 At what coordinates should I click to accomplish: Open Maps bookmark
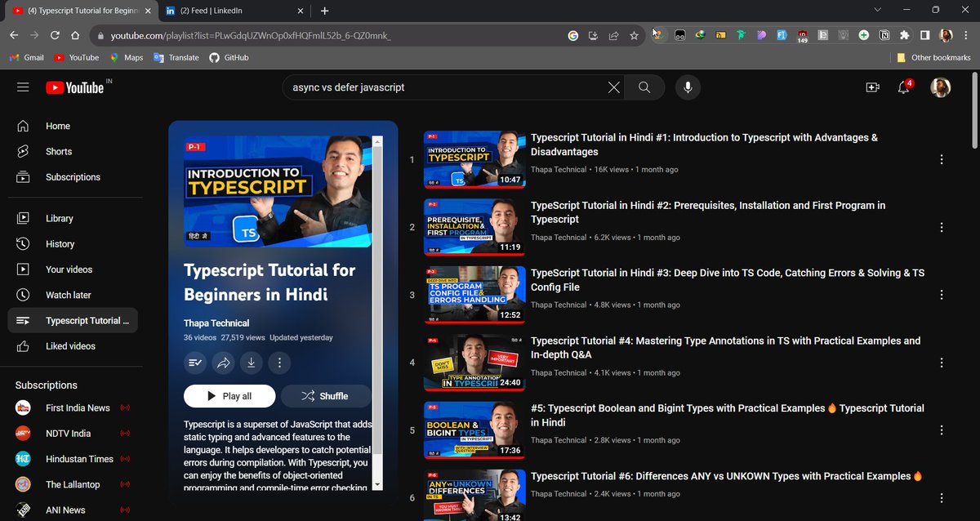127,58
